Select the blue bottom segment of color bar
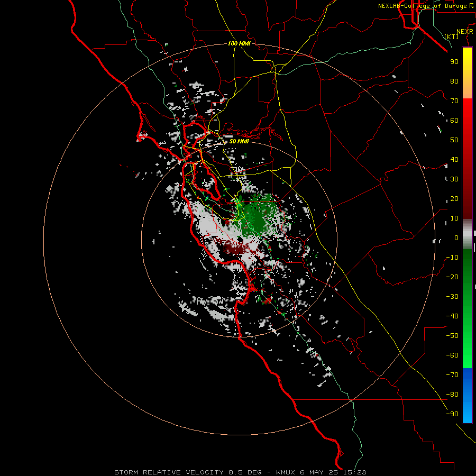476x476 pixels. [x=467, y=396]
